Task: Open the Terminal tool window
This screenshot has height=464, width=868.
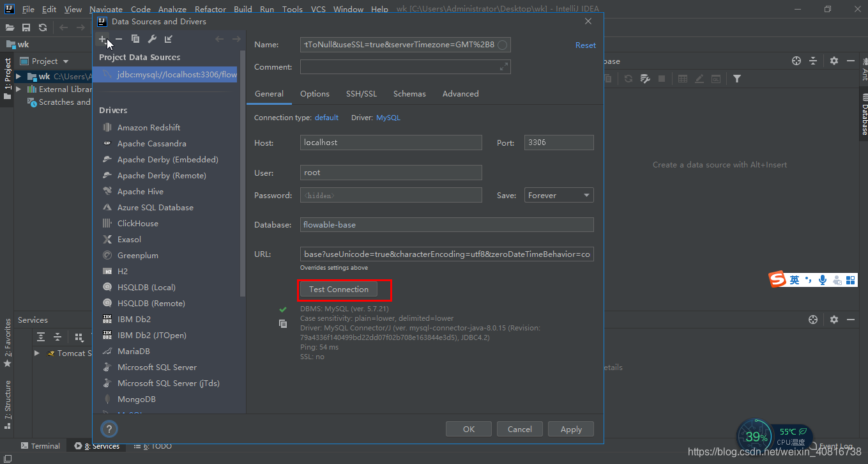Action: pos(40,445)
